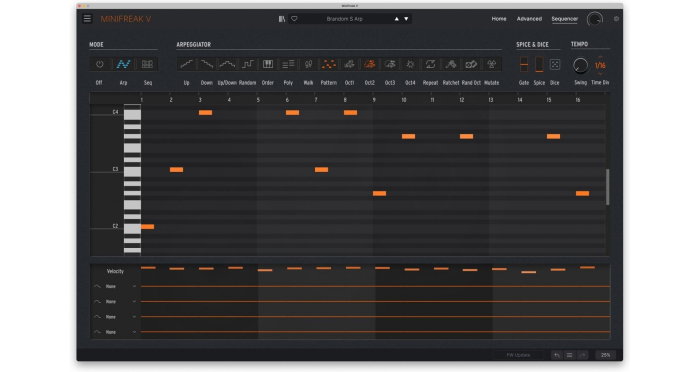Click the Dice randomize icon
The width and height of the screenshot is (700, 372).
[554, 64]
